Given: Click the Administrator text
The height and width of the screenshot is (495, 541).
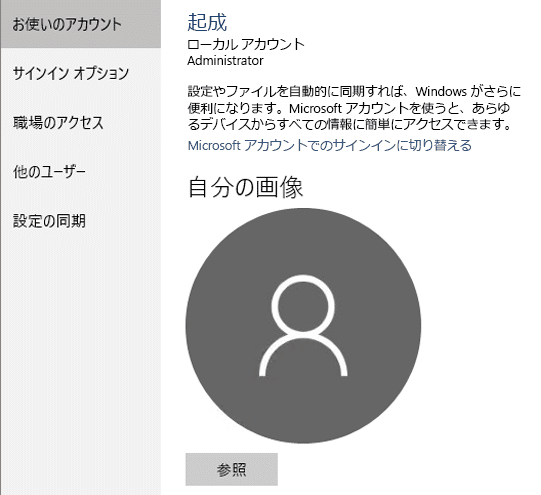Looking at the screenshot, I should pyautogui.click(x=225, y=61).
